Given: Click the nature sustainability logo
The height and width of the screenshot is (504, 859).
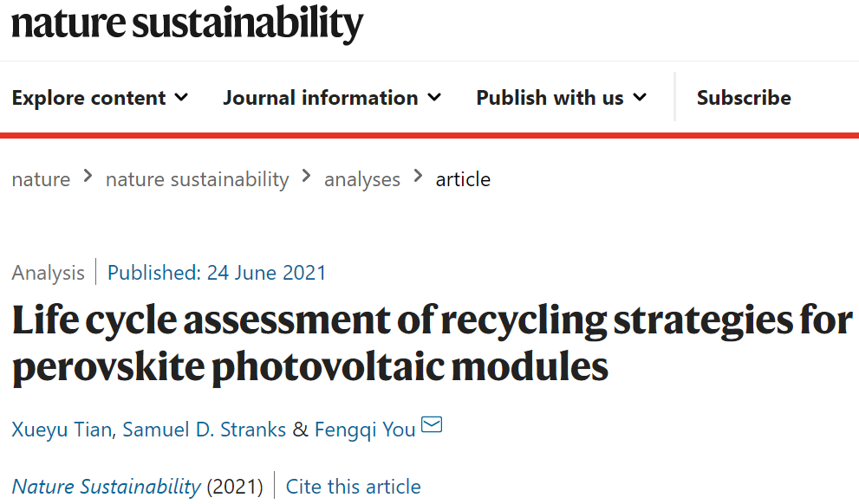Looking at the screenshot, I should (187, 23).
